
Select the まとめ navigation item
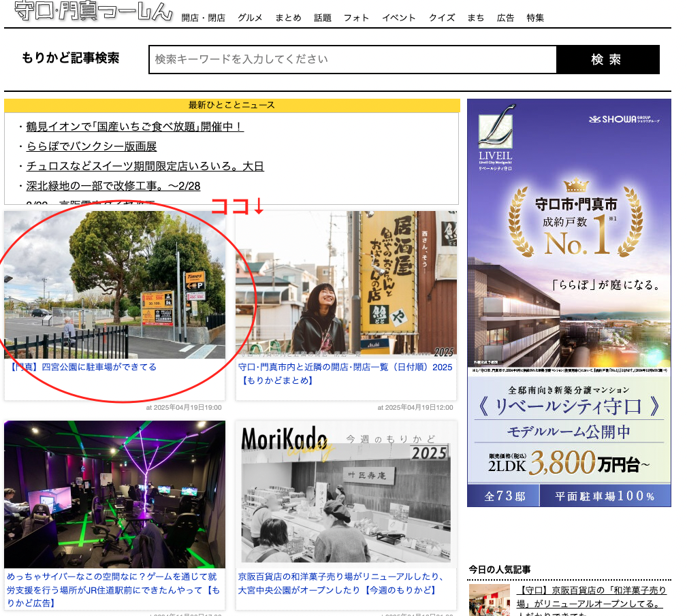pos(288,18)
